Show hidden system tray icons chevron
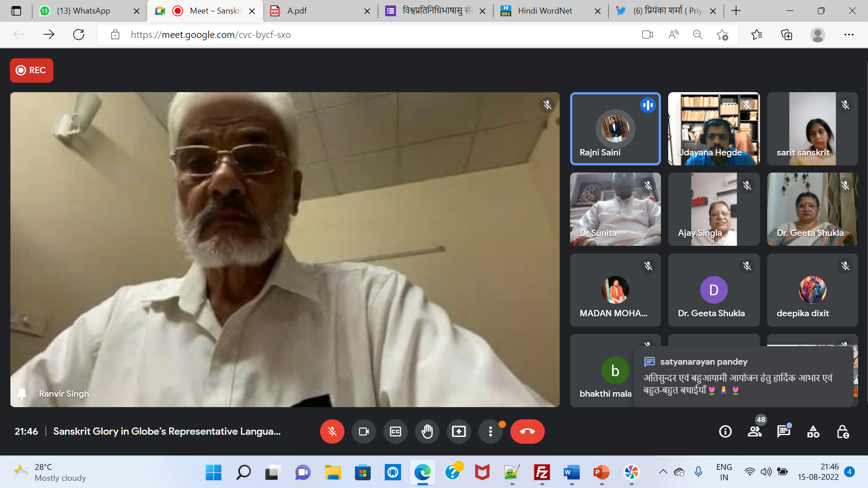Screen dimensions: 868x488 tap(663, 472)
